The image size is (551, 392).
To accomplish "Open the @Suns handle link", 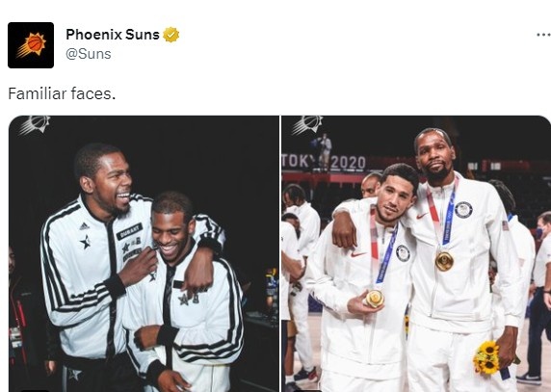I will pyautogui.click(x=89, y=54).
